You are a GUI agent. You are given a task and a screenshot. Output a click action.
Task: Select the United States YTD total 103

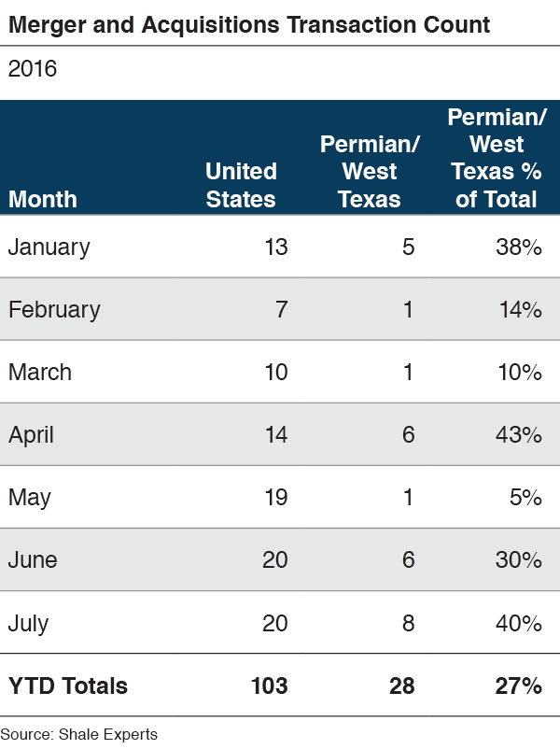(x=269, y=685)
